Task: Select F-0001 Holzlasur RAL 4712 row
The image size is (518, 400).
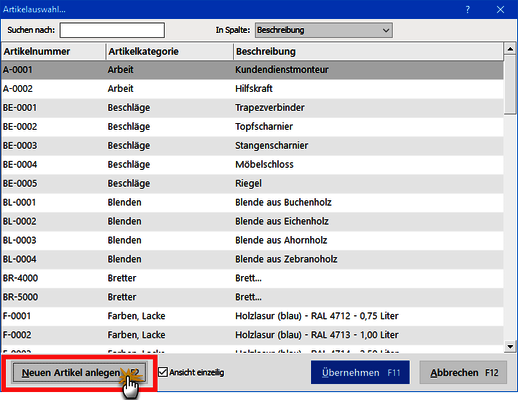Action: 252,316
